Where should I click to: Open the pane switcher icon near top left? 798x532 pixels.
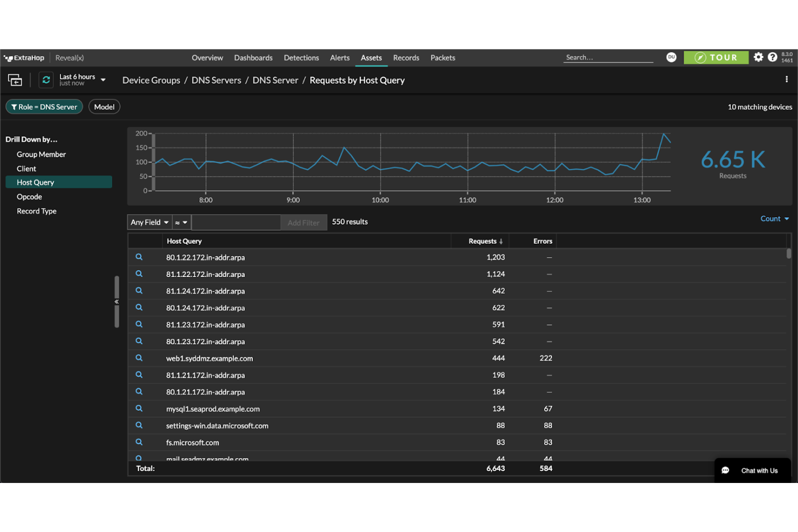point(15,79)
